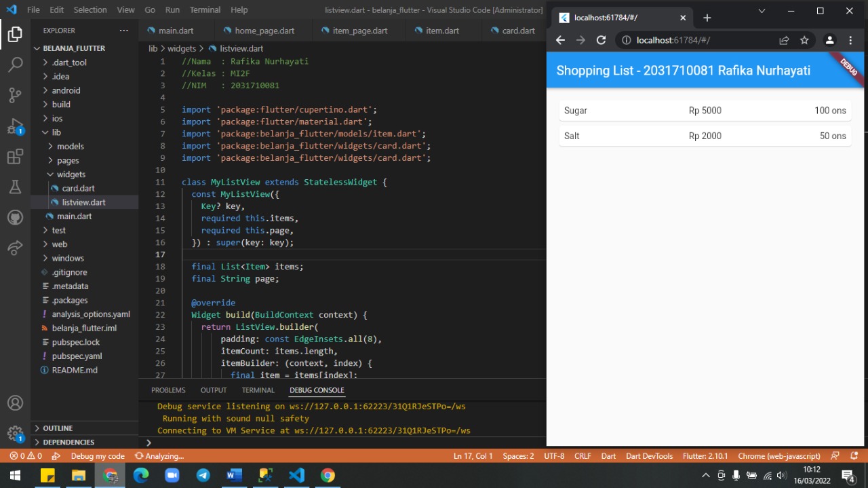Open notifications via the status bar bell
The width and height of the screenshot is (868, 488).
coord(853,455)
